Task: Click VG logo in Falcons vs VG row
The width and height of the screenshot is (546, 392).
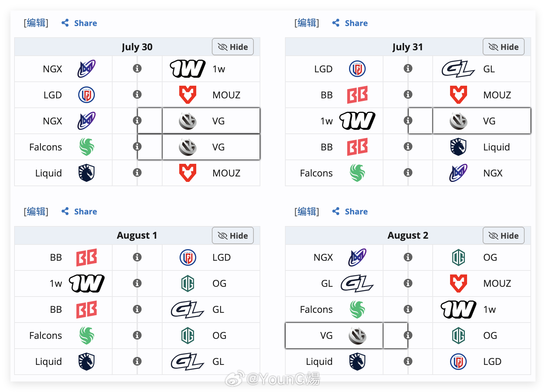Action: point(188,147)
